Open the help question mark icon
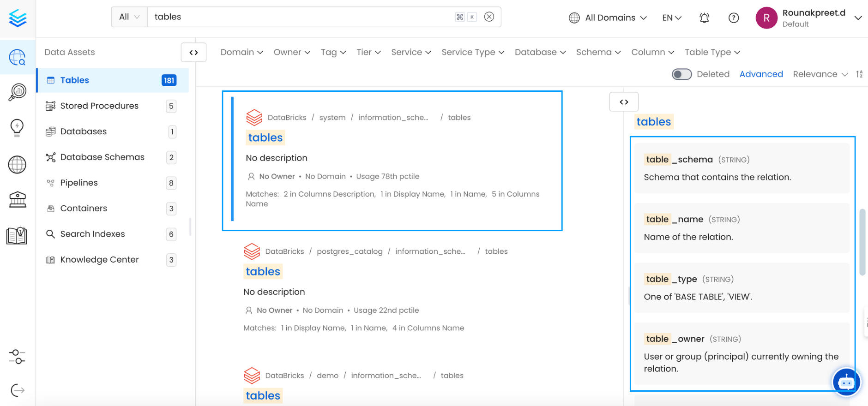This screenshot has width=868, height=406. [733, 18]
